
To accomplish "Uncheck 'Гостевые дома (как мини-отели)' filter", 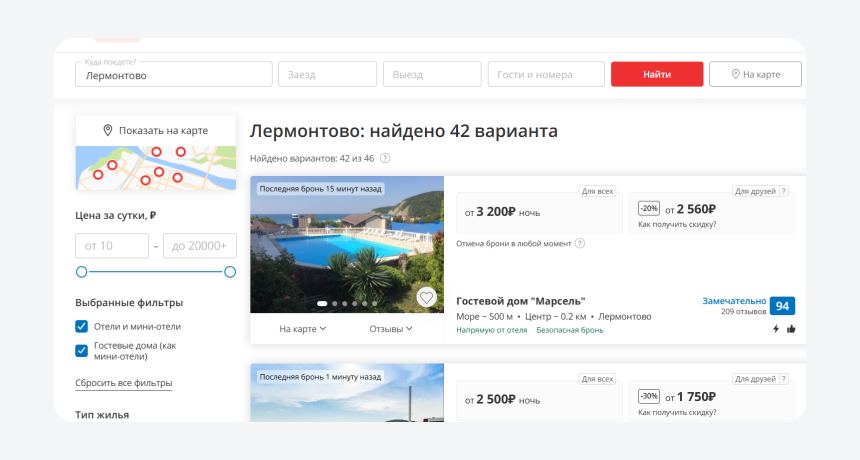I will pyautogui.click(x=81, y=350).
